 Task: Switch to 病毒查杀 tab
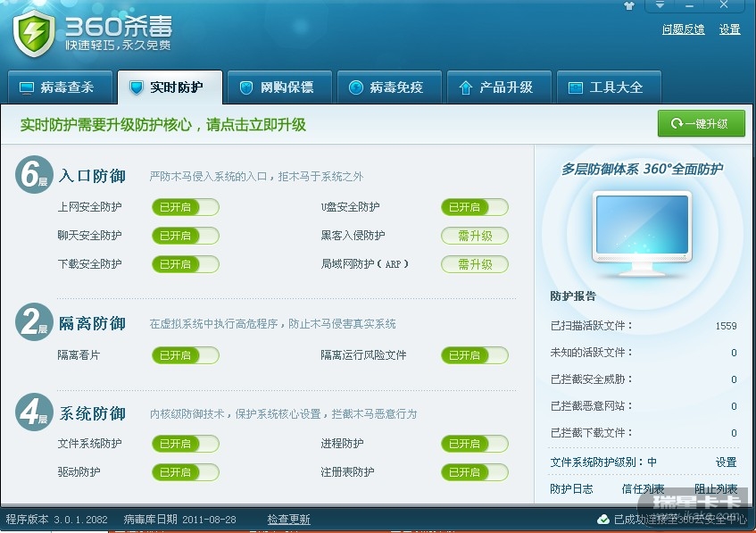60,87
